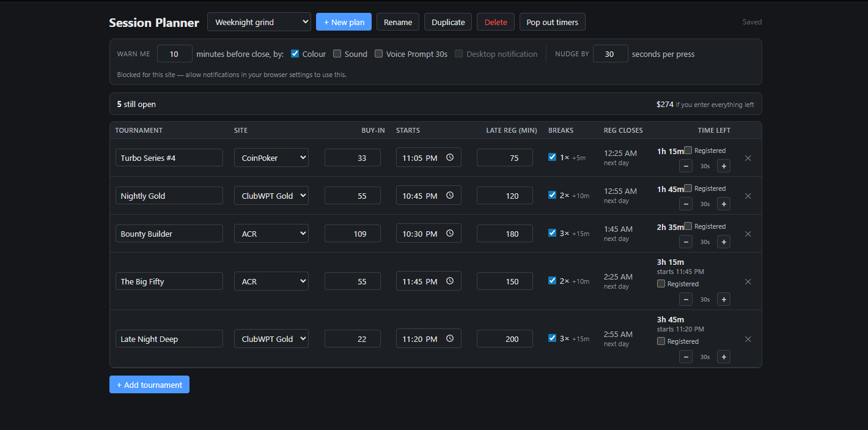Open the Weeknight grind plan dropdown
The height and width of the screenshot is (430, 868).
click(259, 22)
